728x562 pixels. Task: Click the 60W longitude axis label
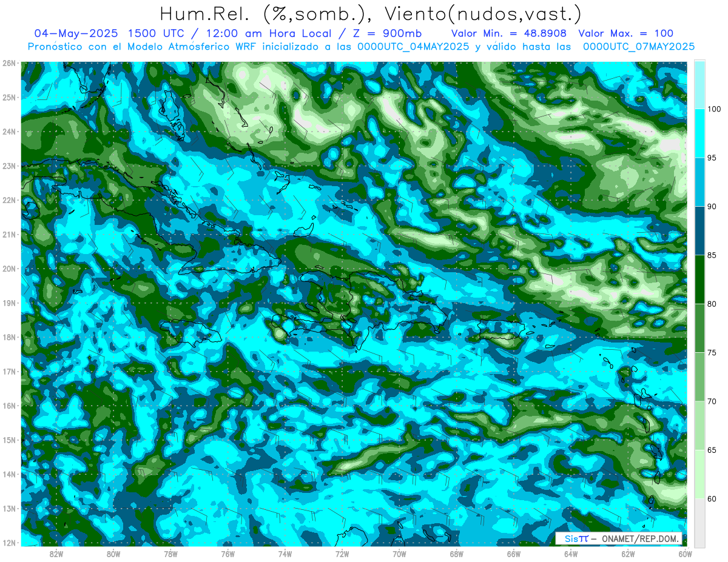coord(685,554)
